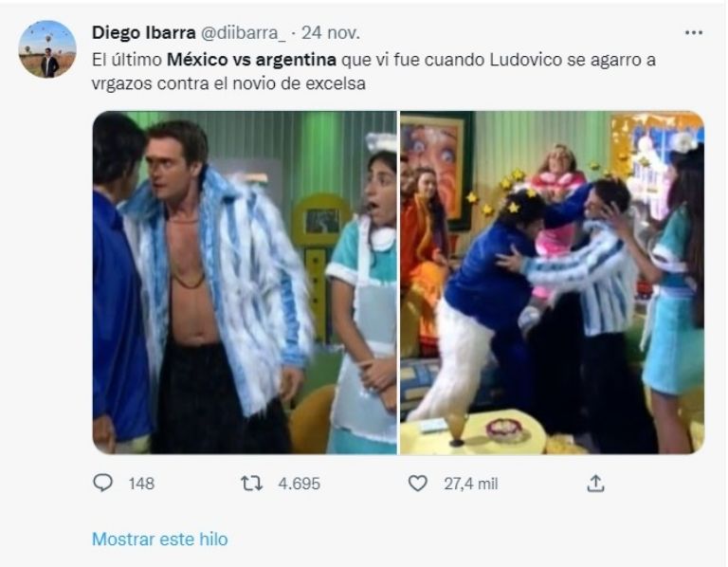Viewport: 728px width, 567px height.
Task: Click the reply speech bubble icon
Action: (x=102, y=483)
